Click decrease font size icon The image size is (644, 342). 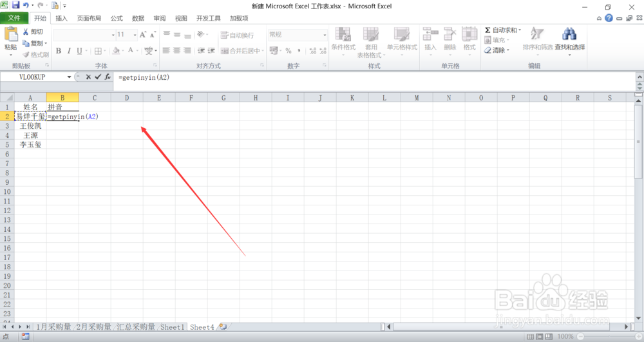(x=153, y=35)
